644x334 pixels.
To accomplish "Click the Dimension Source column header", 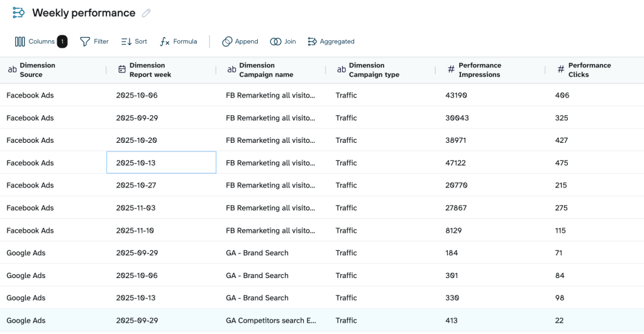I will pyautogui.click(x=37, y=70).
